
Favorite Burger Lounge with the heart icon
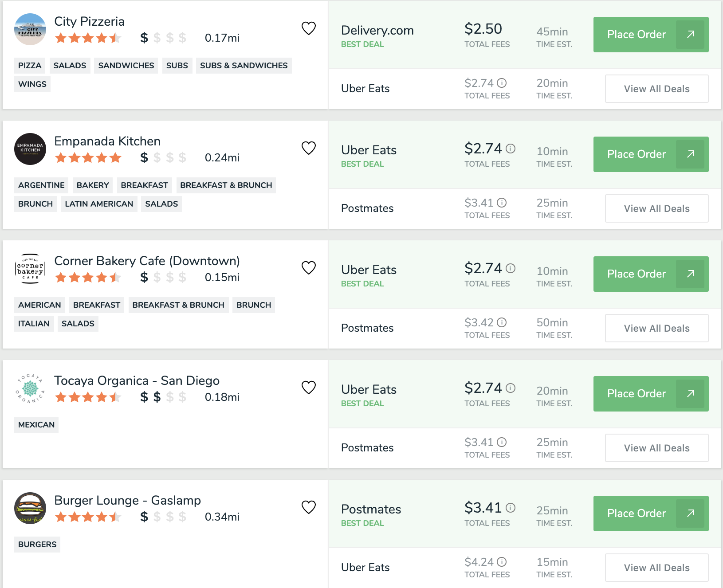tap(309, 507)
